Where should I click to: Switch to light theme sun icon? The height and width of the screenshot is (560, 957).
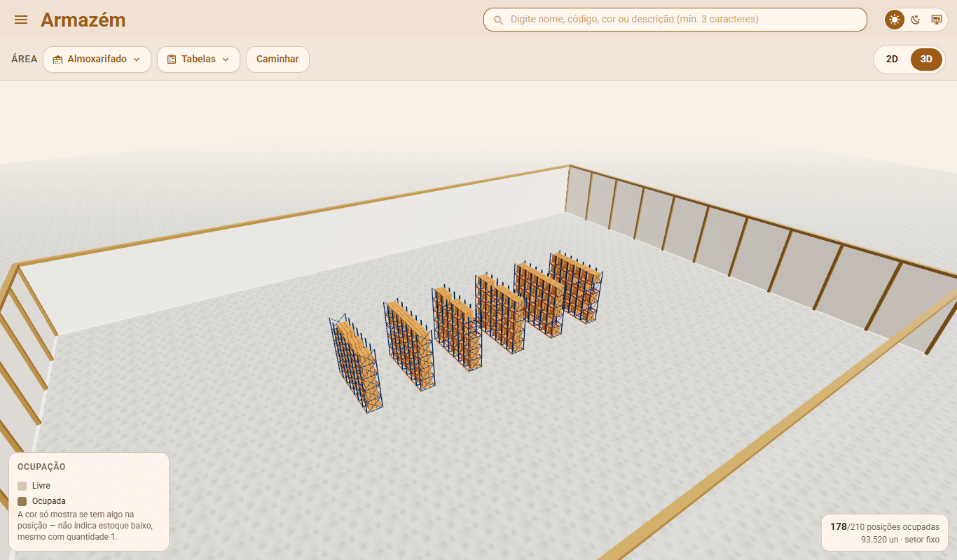895,20
